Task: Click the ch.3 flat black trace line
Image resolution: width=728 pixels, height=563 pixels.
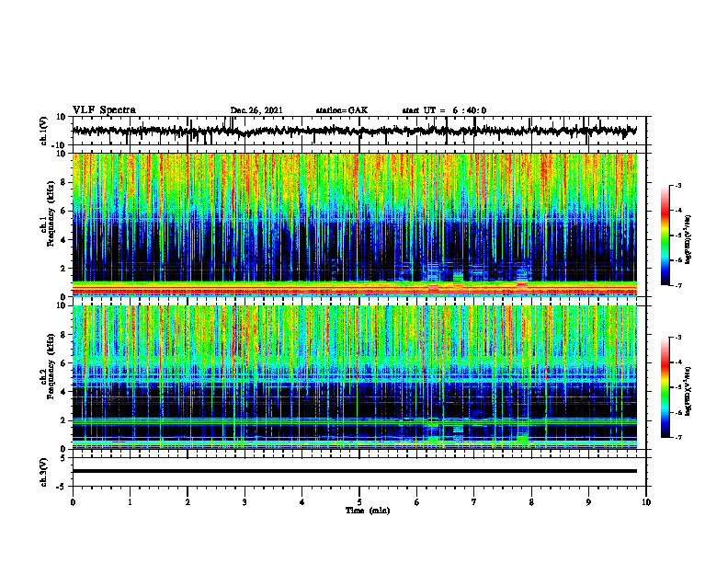Action: point(354,471)
